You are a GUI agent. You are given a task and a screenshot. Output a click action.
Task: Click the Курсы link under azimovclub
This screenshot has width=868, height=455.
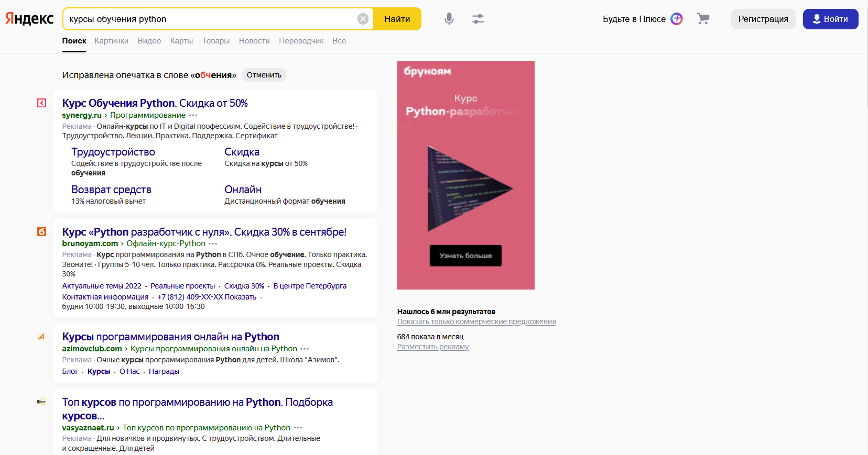(99, 371)
